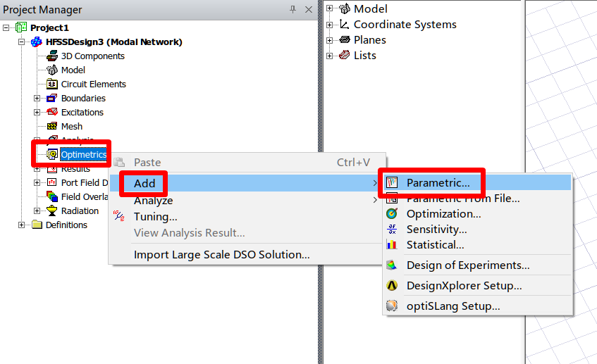Click the Lists icon

click(345, 55)
